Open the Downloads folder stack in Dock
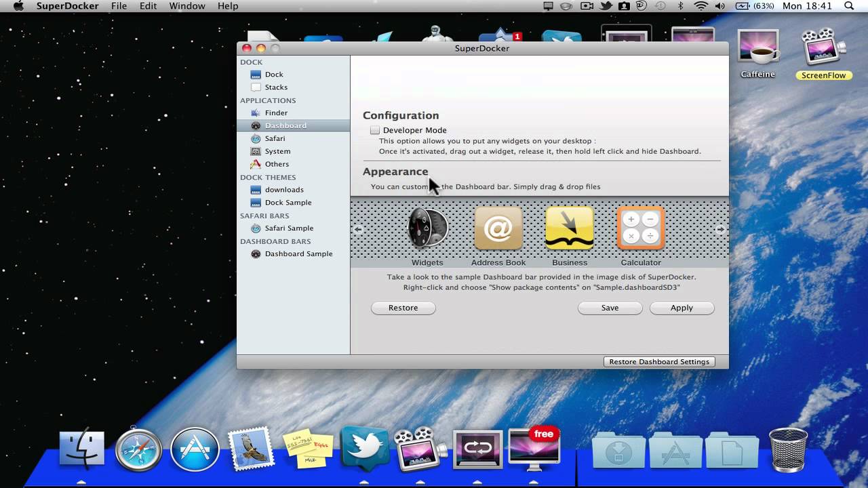Screen dimensions: 868x488 [619, 451]
